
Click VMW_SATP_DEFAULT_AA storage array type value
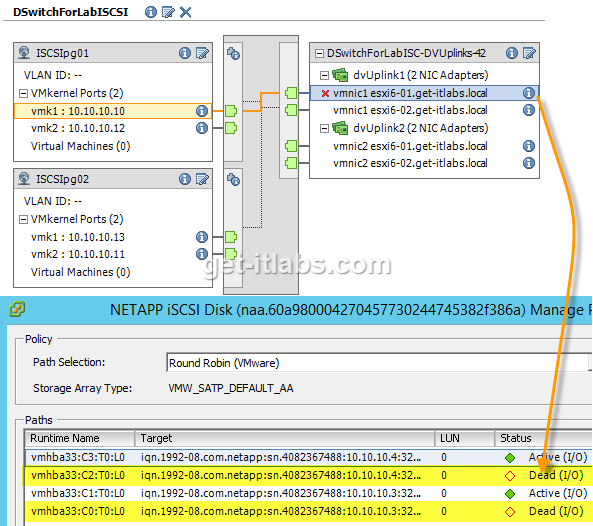click(x=231, y=388)
